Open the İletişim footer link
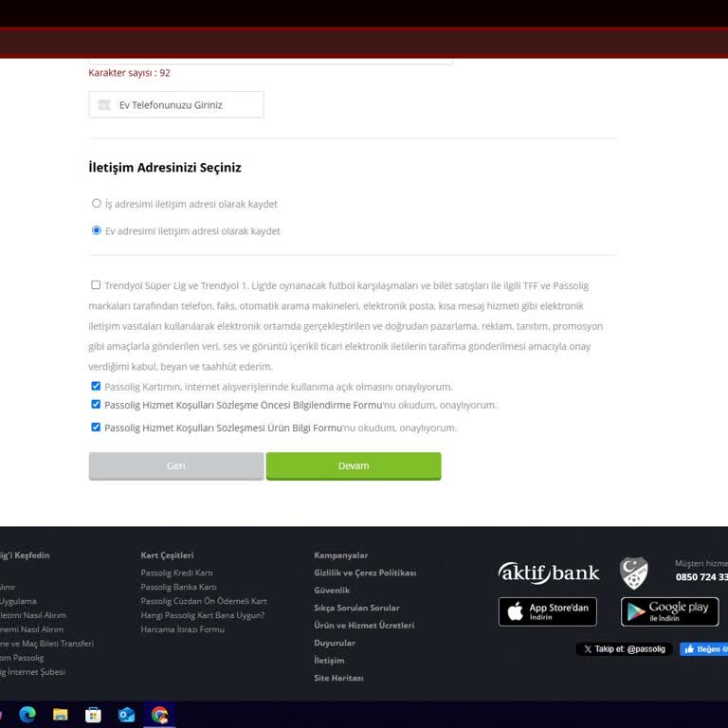The height and width of the screenshot is (728, 728). click(329, 660)
